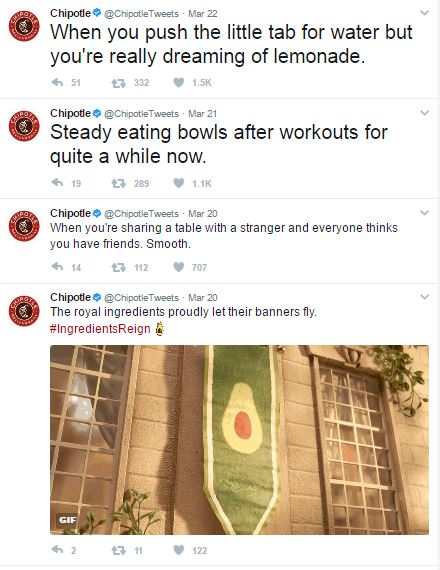Open the #IngredientsReign hashtag link
The image size is (440, 570).
[100, 329]
